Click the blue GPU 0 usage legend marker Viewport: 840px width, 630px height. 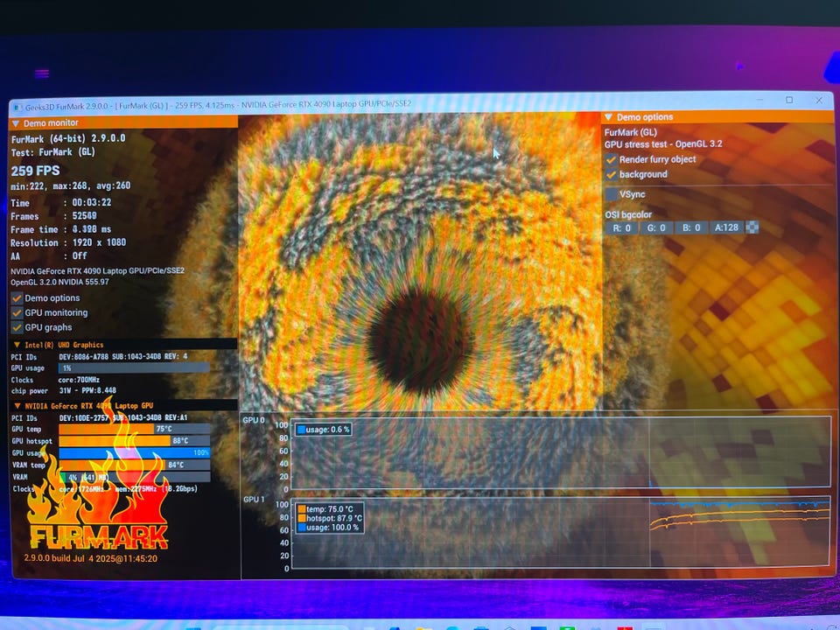tap(302, 430)
